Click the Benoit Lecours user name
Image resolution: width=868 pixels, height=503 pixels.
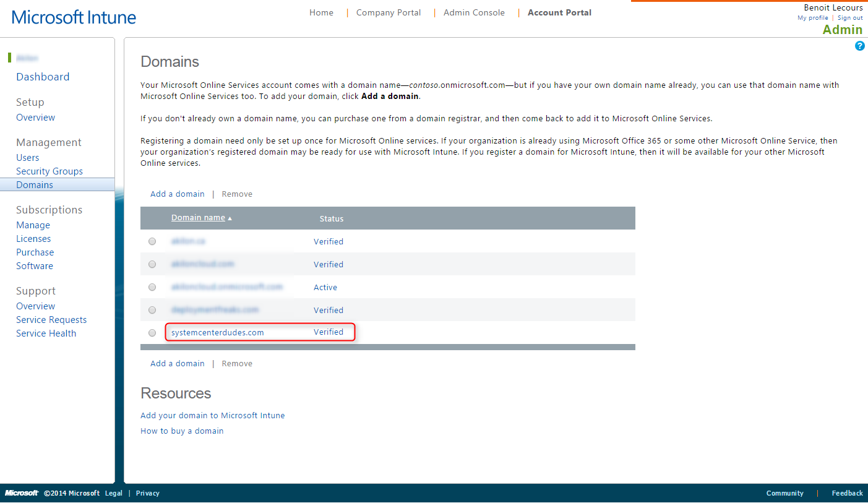(x=833, y=8)
